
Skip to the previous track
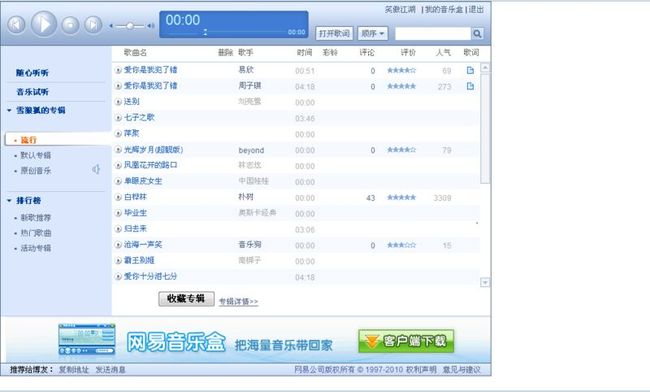(16, 25)
